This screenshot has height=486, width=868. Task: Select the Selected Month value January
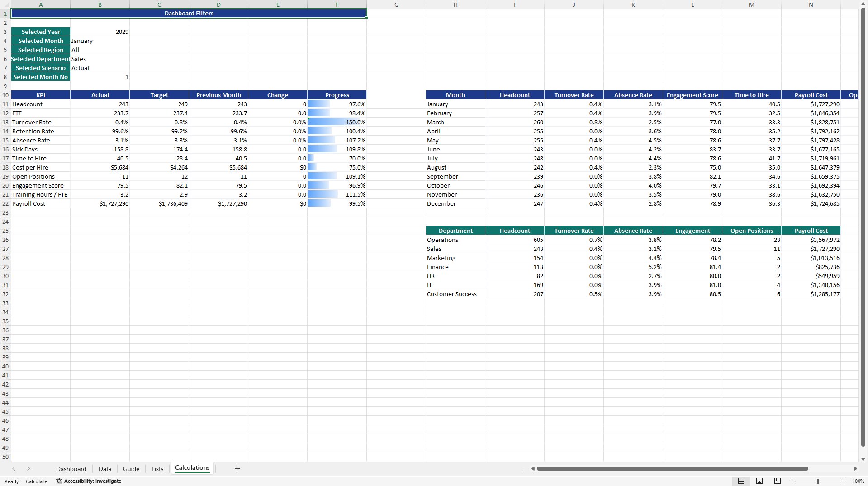click(x=100, y=41)
